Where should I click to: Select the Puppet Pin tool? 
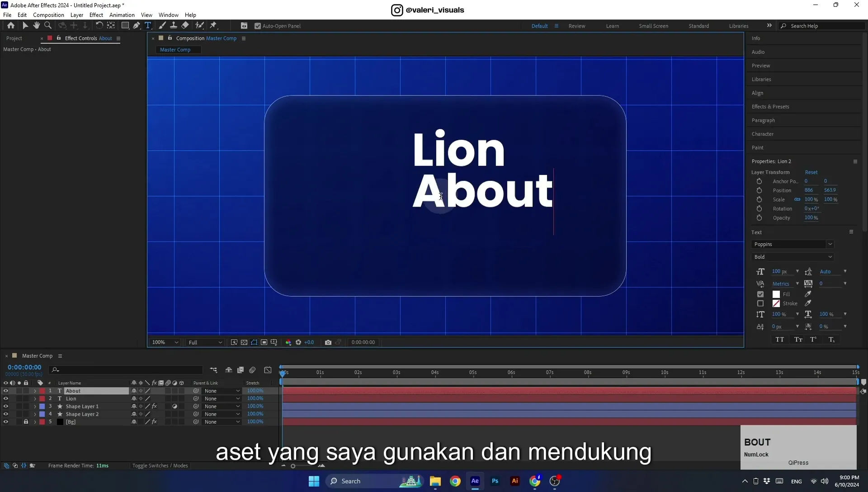click(213, 26)
